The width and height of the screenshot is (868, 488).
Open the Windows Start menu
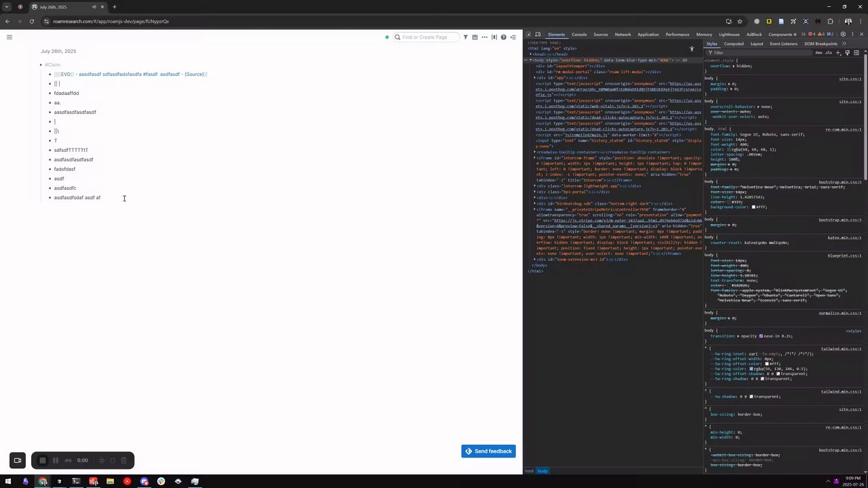click(9, 481)
